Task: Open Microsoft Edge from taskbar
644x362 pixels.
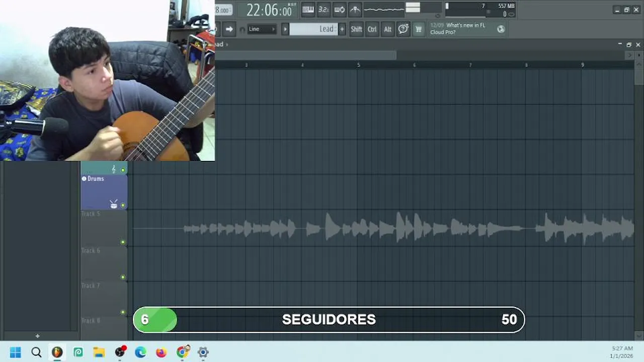Action: (140, 352)
